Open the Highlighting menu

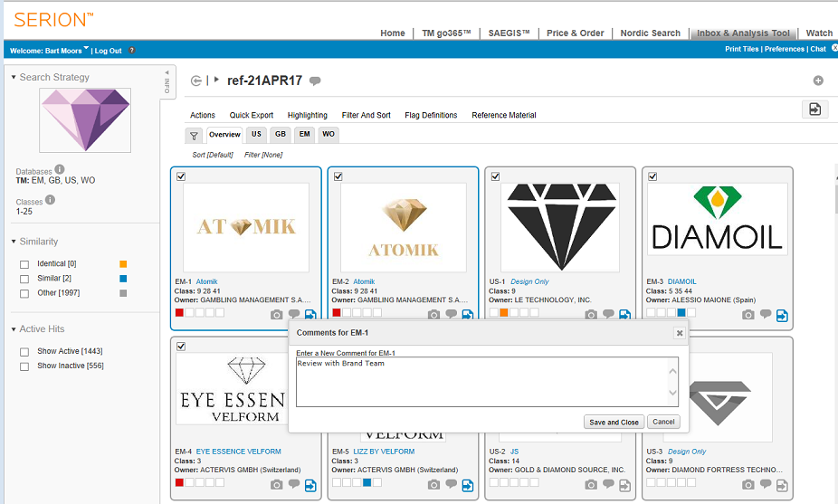click(308, 115)
